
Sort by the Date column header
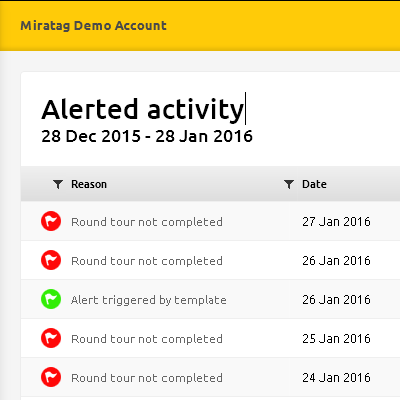tap(314, 184)
